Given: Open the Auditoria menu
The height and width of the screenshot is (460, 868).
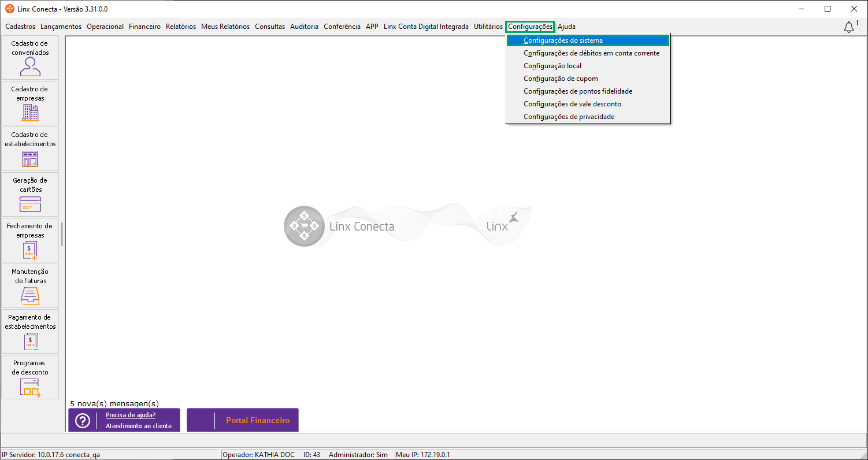Looking at the screenshot, I should coord(305,27).
